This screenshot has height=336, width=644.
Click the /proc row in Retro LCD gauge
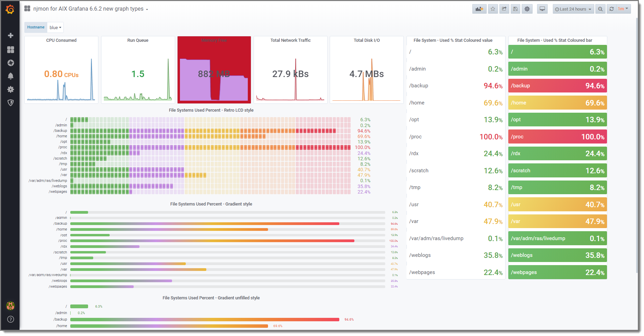(210, 147)
